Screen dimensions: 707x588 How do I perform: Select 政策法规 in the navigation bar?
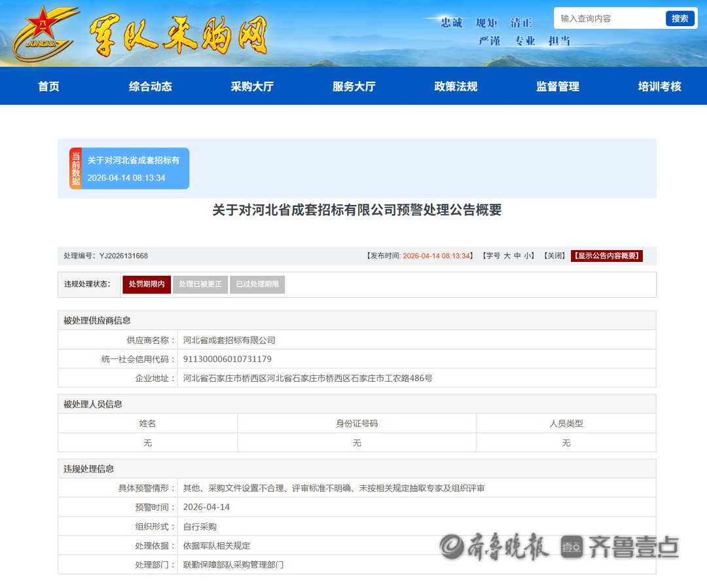(x=456, y=86)
